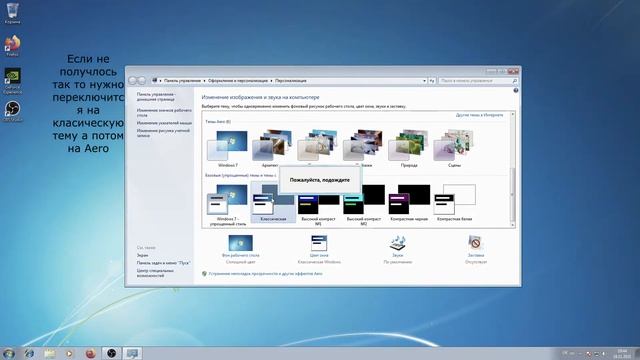This screenshot has width=640, height=360.
Task: Launch Internet Explorer from the taskbar
Action: (29, 353)
